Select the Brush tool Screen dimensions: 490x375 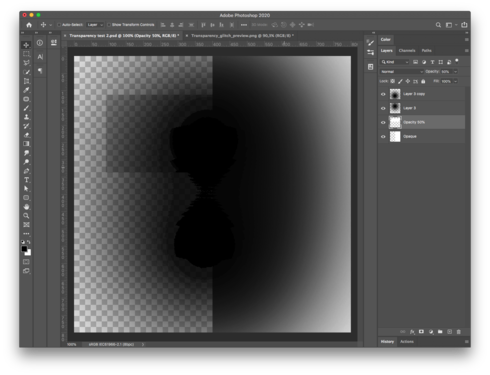26,108
